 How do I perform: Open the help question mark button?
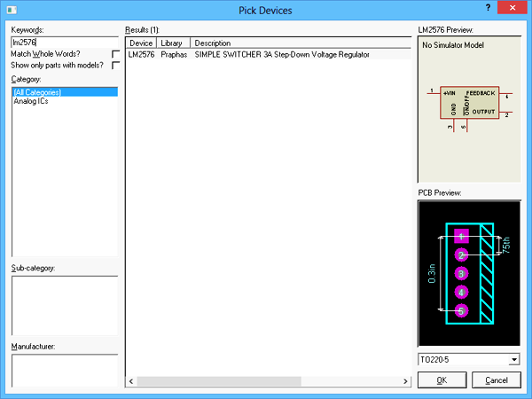click(x=488, y=7)
